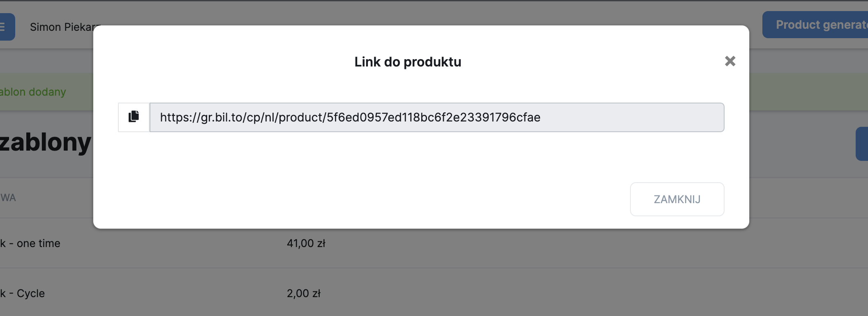
Task: Select the "one time" template row
Action: point(37,243)
